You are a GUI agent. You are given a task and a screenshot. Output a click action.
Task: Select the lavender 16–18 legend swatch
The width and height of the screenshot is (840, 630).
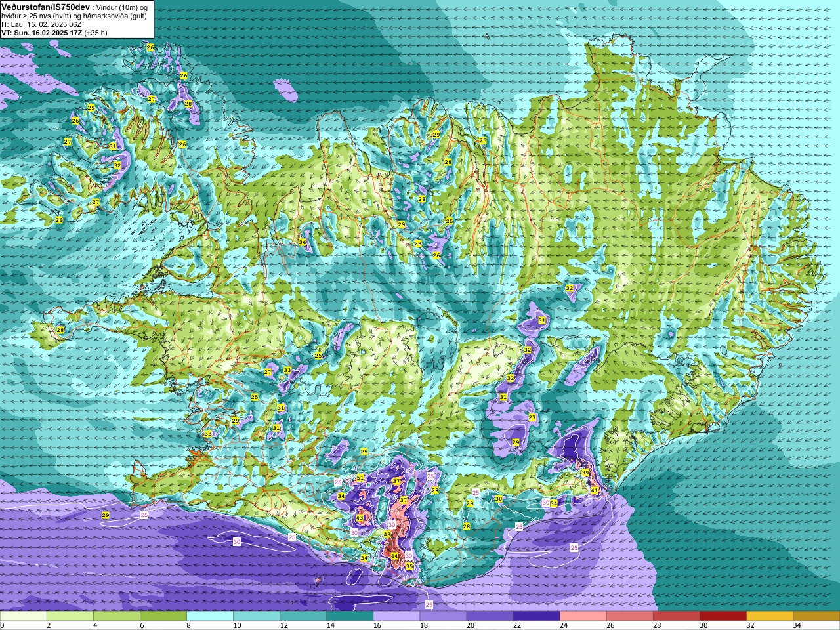[x=396, y=616]
